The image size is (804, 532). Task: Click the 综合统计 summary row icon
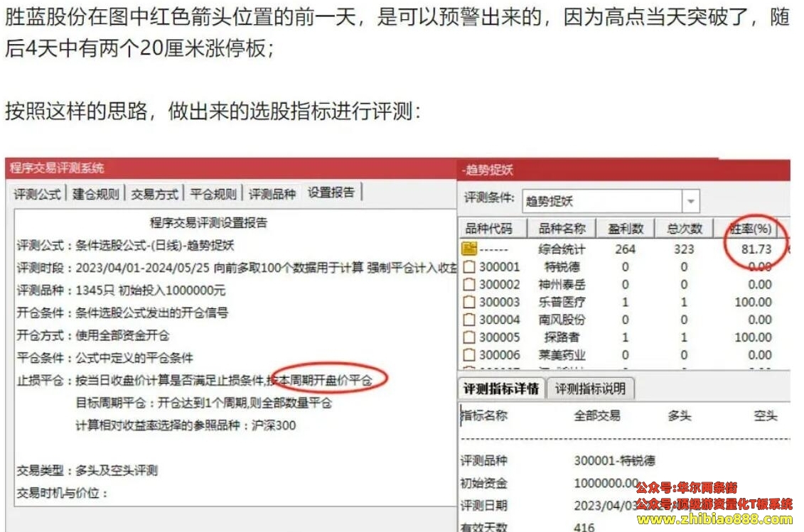(469, 249)
